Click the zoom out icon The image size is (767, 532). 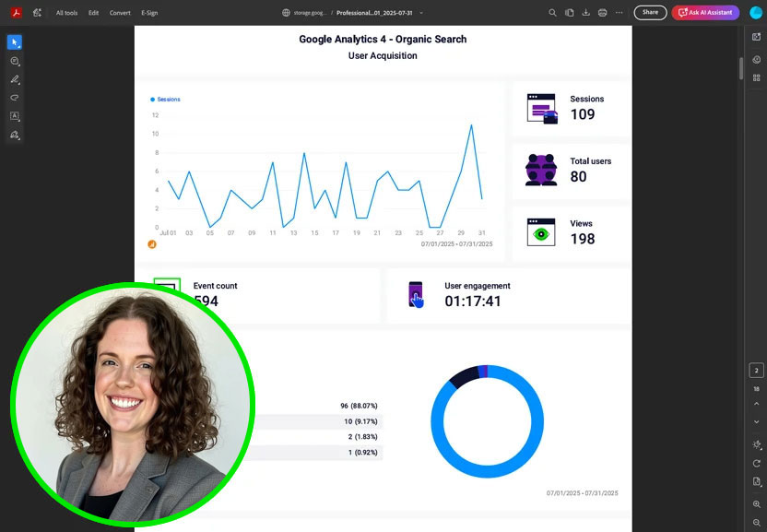point(756,523)
